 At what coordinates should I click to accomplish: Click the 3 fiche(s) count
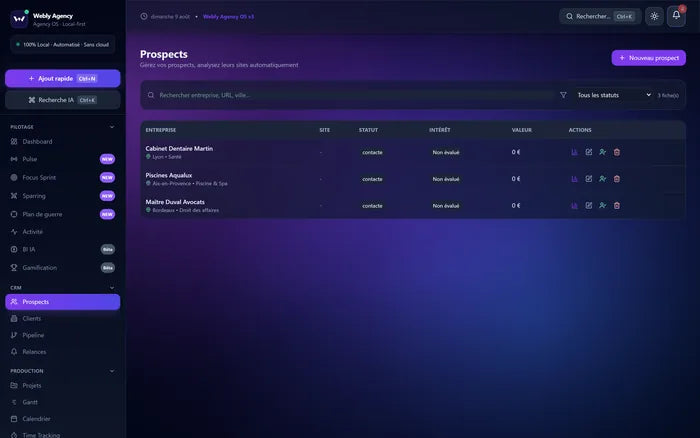(668, 96)
